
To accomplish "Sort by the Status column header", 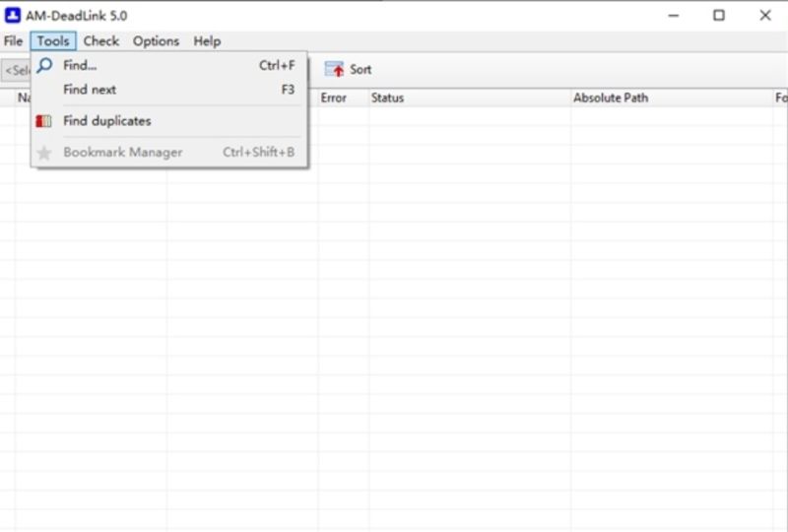I will click(470, 98).
